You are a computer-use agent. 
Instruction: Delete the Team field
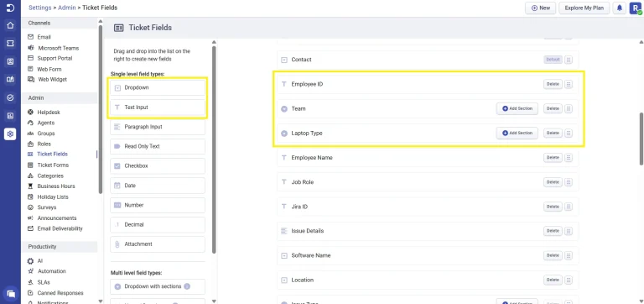point(553,108)
